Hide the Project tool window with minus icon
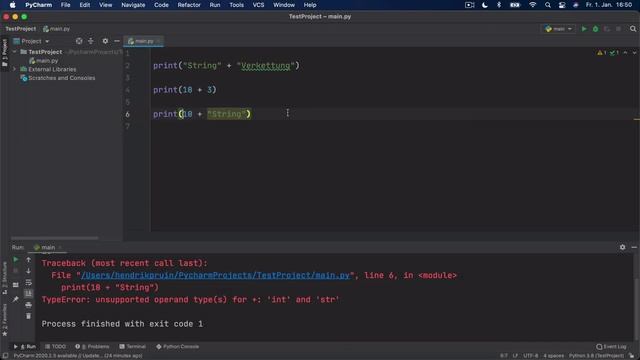 (x=117, y=41)
